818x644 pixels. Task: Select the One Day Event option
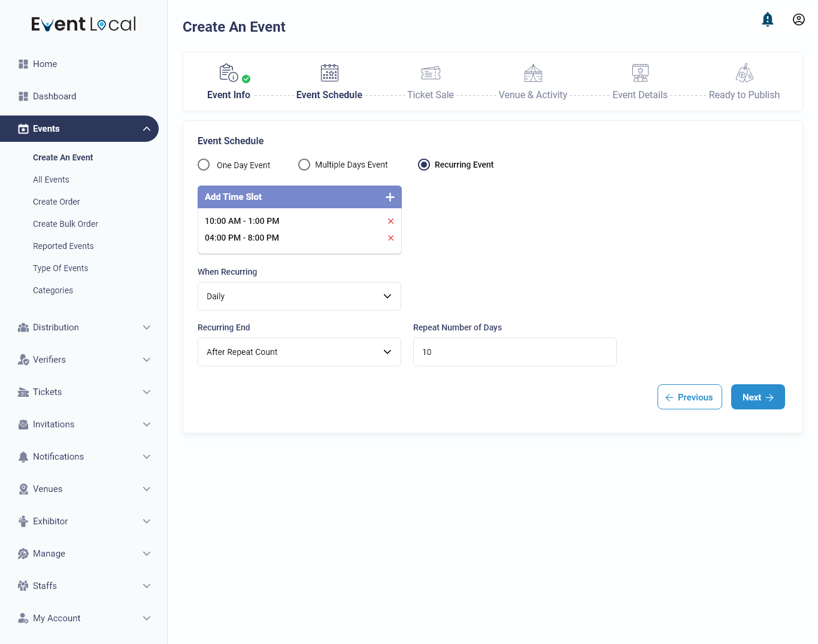point(204,165)
